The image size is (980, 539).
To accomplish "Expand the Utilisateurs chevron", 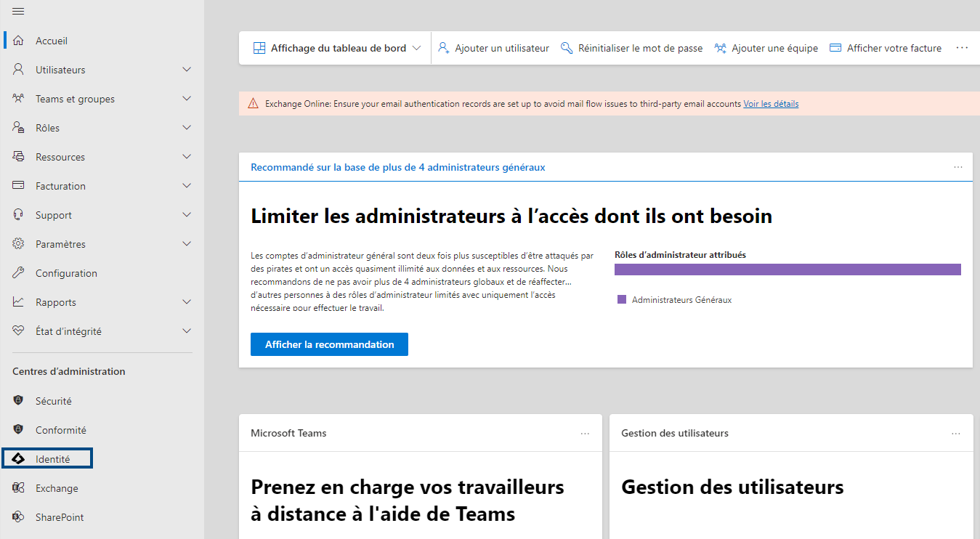I will pyautogui.click(x=187, y=70).
